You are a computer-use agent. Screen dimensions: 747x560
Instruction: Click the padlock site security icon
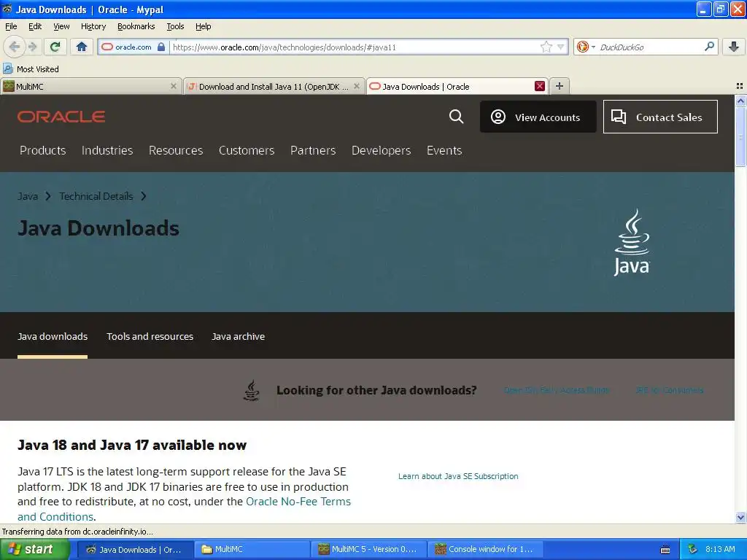coord(161,47)
